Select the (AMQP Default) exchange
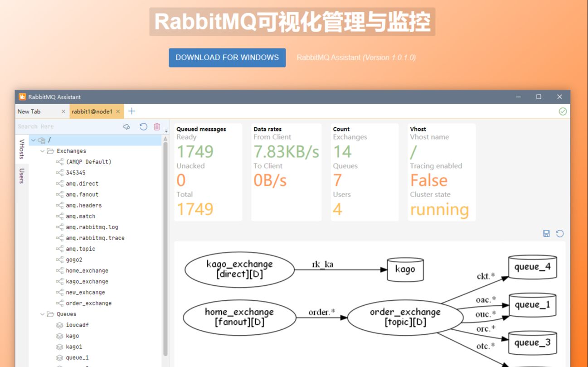This screenshot has height=367, width=588. (x=88, y=162)
